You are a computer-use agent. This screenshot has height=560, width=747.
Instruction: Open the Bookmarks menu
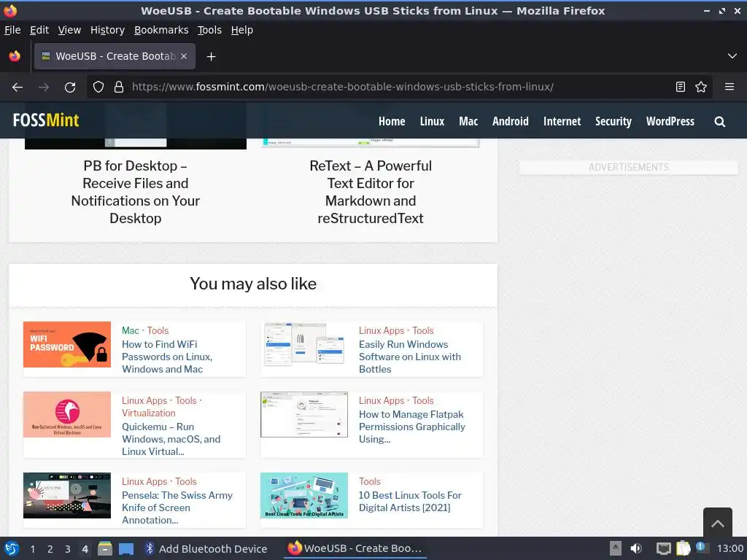pos(161,30)
